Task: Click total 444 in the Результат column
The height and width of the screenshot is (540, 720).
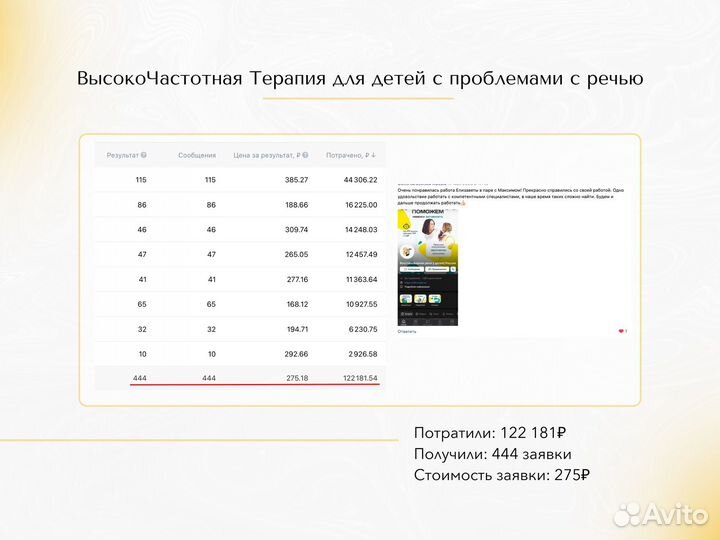Action: (x=140, y=378)
